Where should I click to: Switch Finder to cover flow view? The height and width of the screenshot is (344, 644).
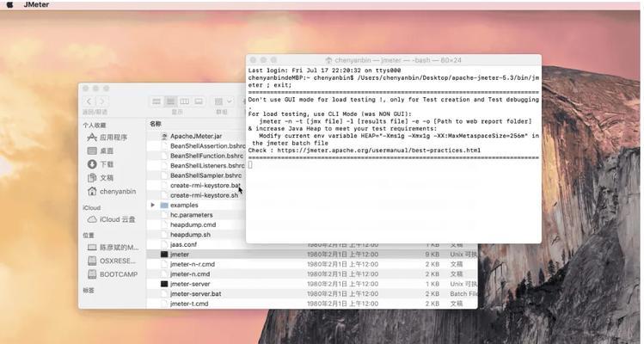(199, 101)
